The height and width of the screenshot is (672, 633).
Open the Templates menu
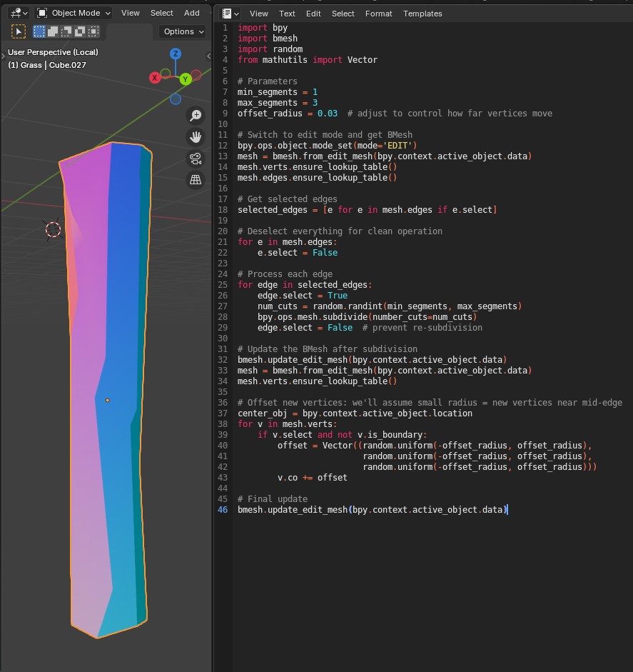(422, 14)
